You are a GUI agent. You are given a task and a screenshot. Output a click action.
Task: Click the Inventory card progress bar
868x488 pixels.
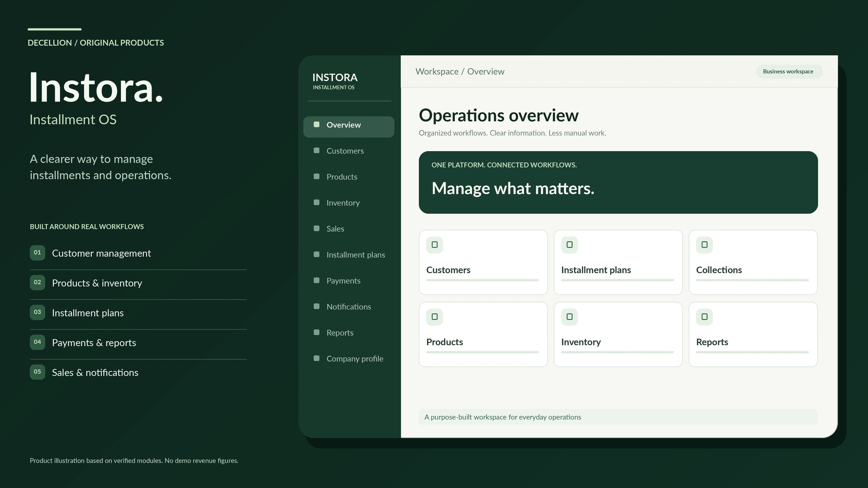tap(617, 352)
